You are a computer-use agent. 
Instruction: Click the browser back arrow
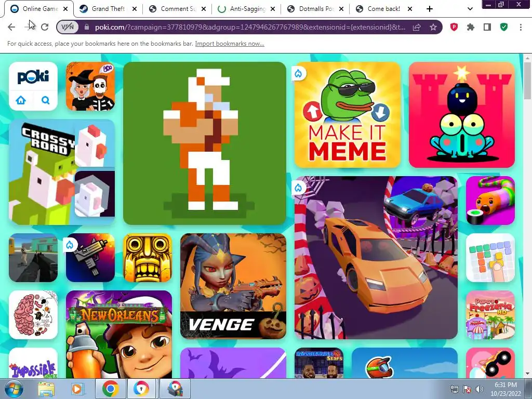click(11, 27)
